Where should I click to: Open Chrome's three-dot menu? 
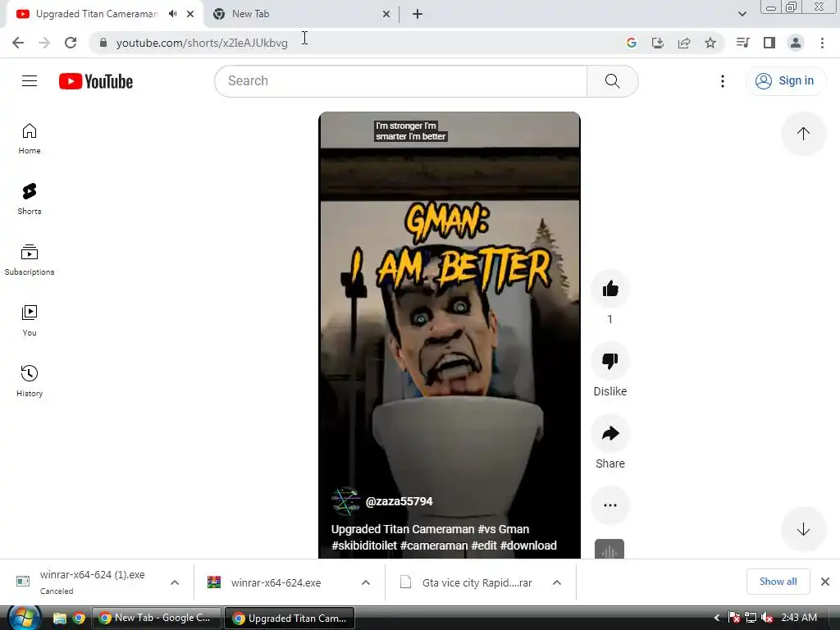coord(822,43)
